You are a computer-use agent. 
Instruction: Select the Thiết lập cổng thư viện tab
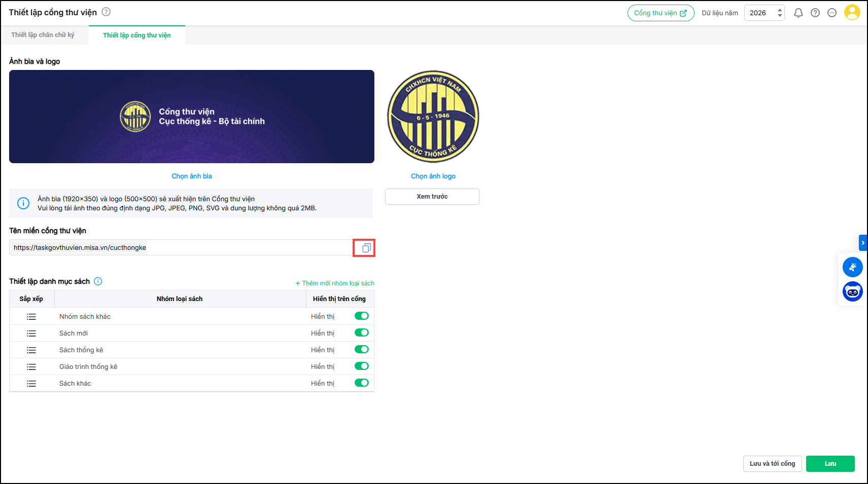(x=137, y=35)
